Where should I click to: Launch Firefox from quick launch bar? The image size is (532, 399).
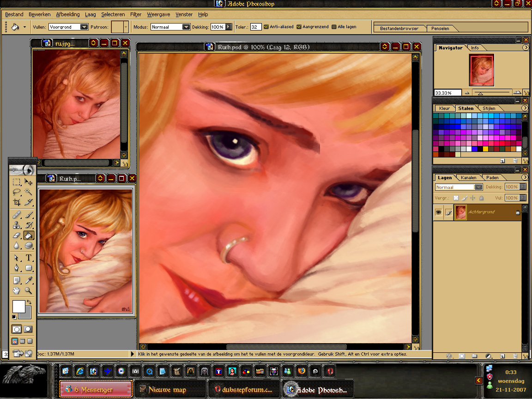(301, 371)
